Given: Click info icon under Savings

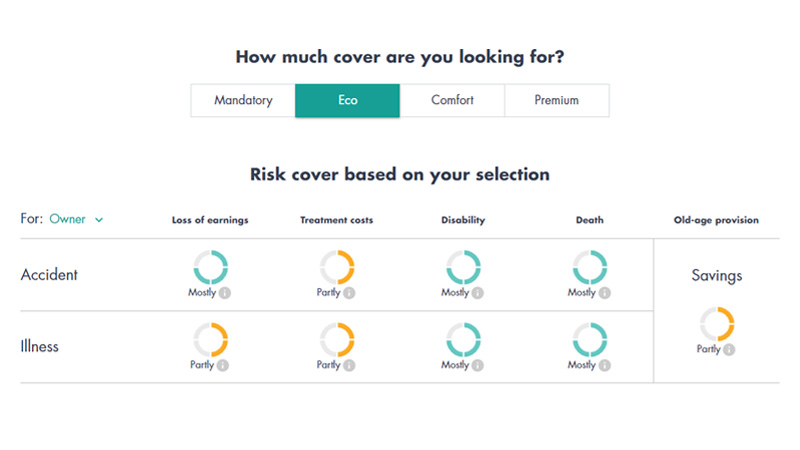Looking at the screenshot, I should pos(729,350).
